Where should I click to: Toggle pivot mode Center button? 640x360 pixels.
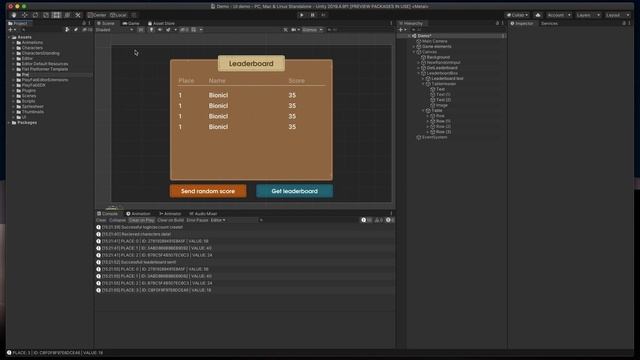click(97, 15)
